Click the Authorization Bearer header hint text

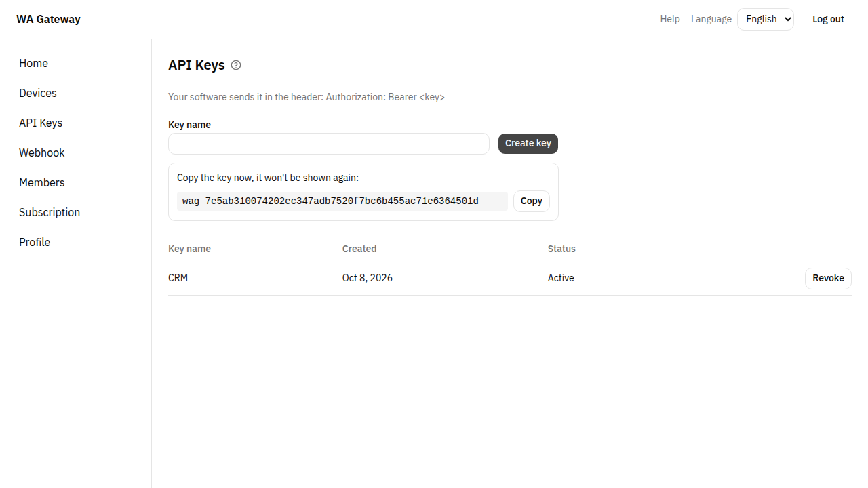click(307, 97)
